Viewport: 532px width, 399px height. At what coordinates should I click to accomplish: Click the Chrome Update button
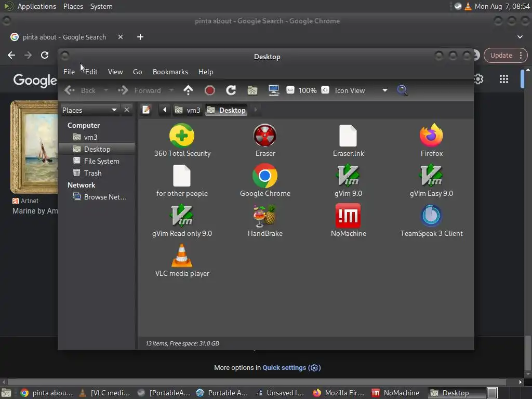(x=506, y=55)
